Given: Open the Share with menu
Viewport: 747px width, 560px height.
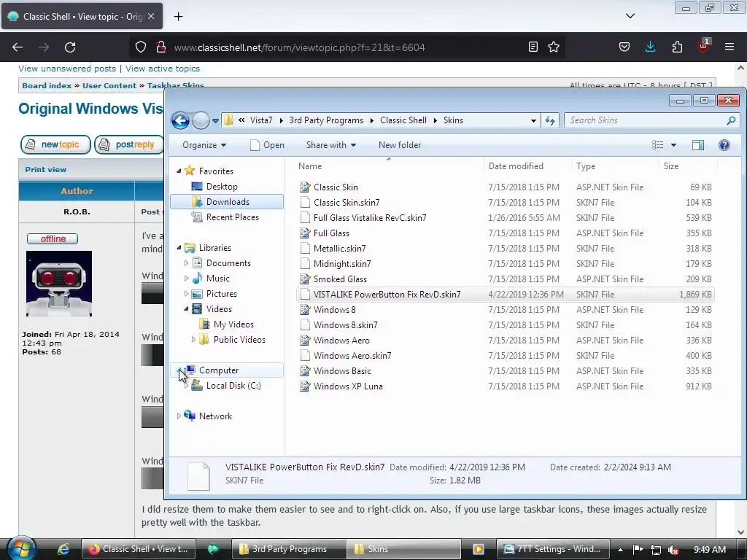Looking at the screenshot, I should [331, 145].
